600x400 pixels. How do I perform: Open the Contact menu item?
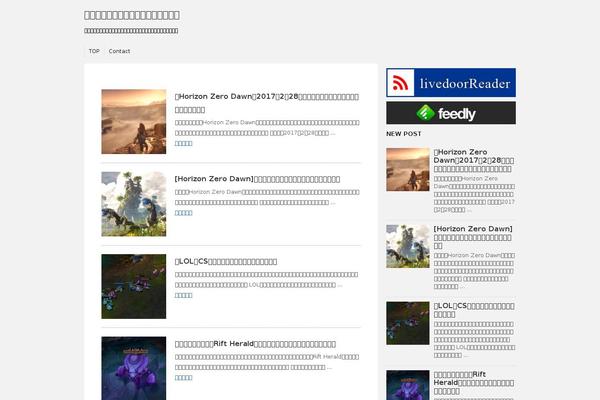[x=119, y=51]
